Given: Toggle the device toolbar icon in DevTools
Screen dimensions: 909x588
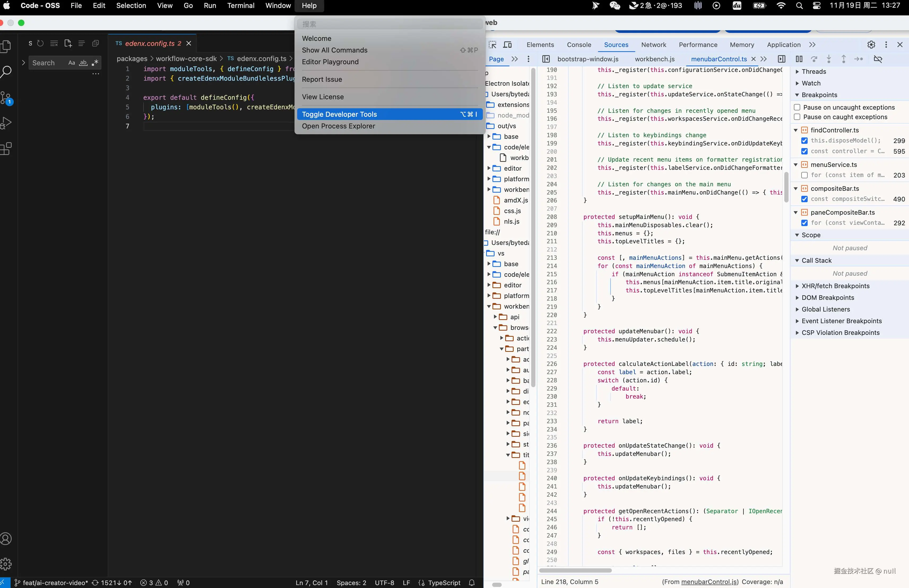Looking at the screenshot, I should (507, 45).
